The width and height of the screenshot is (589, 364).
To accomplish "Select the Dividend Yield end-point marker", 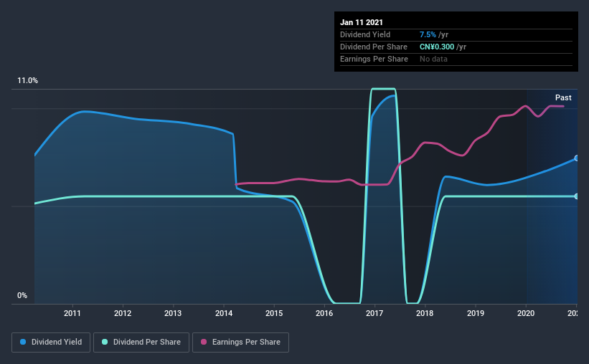I will [576, 158].
